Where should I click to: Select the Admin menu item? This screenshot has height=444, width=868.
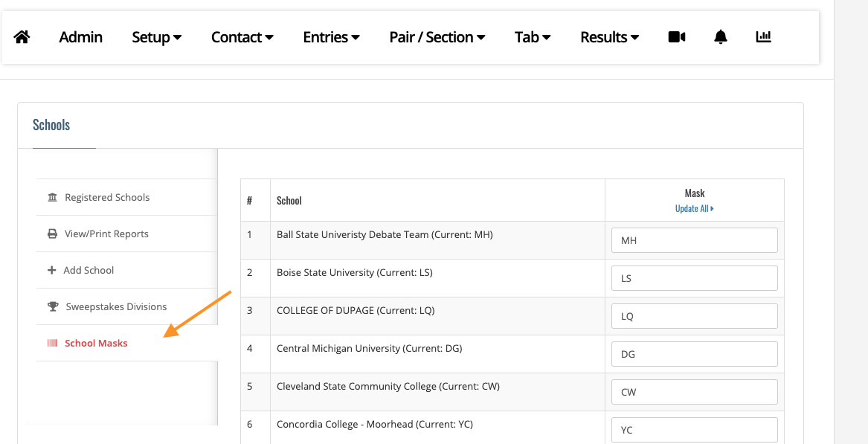click(81, 37)
